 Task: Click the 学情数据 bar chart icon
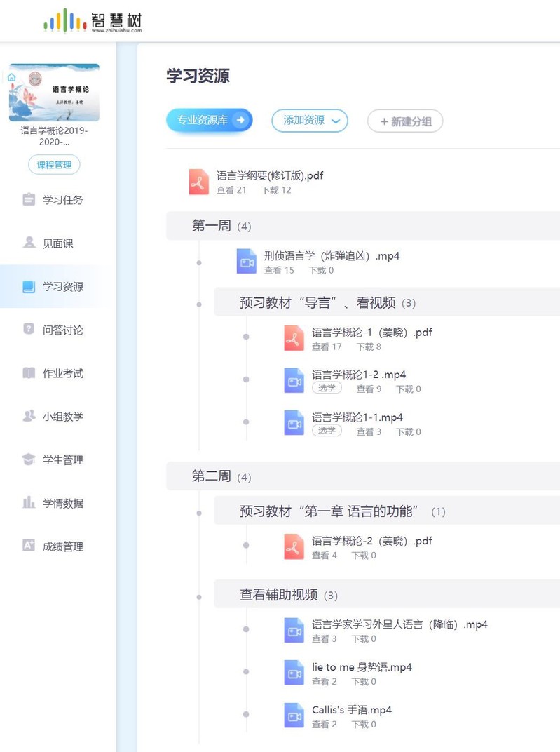point(29,502)
